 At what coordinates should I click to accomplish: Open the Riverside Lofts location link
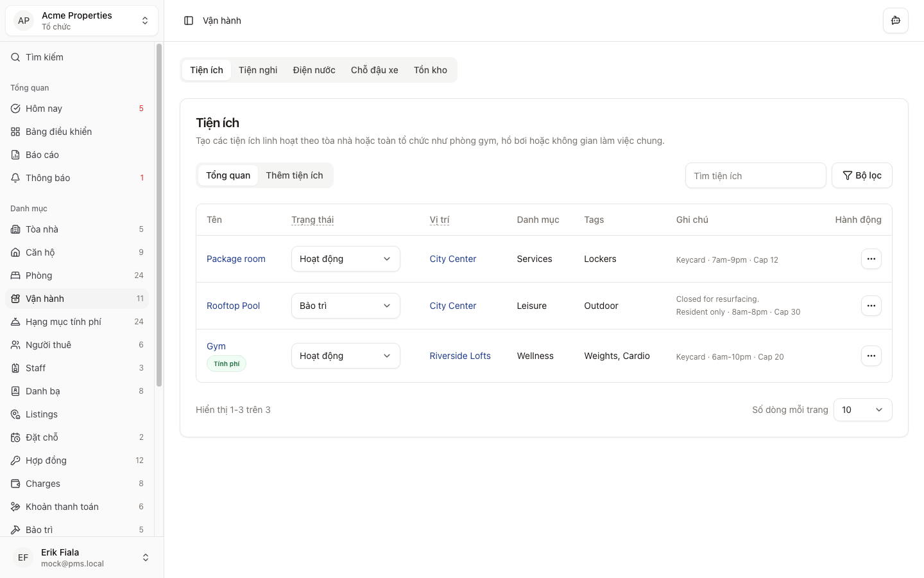[x=460, y=356]
